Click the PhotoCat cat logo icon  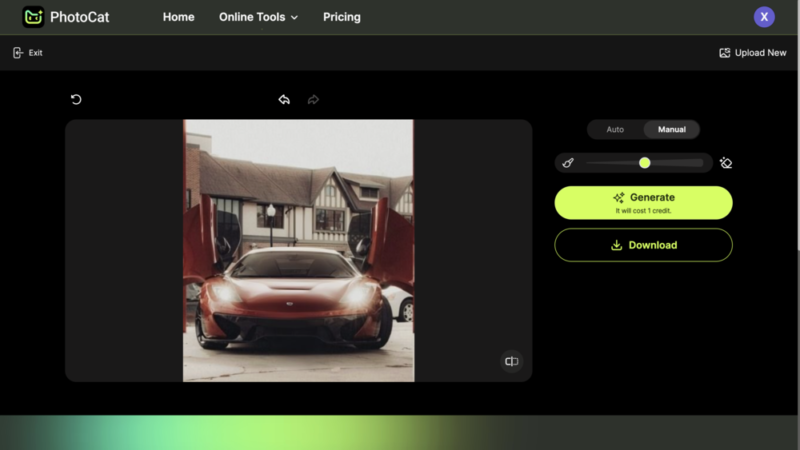click(33, 17)
